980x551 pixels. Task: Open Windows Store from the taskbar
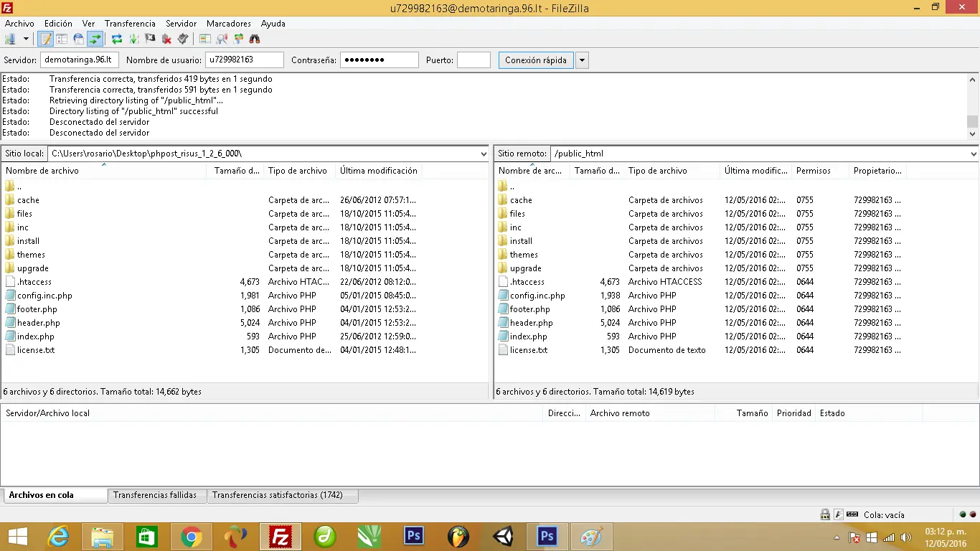146,537
